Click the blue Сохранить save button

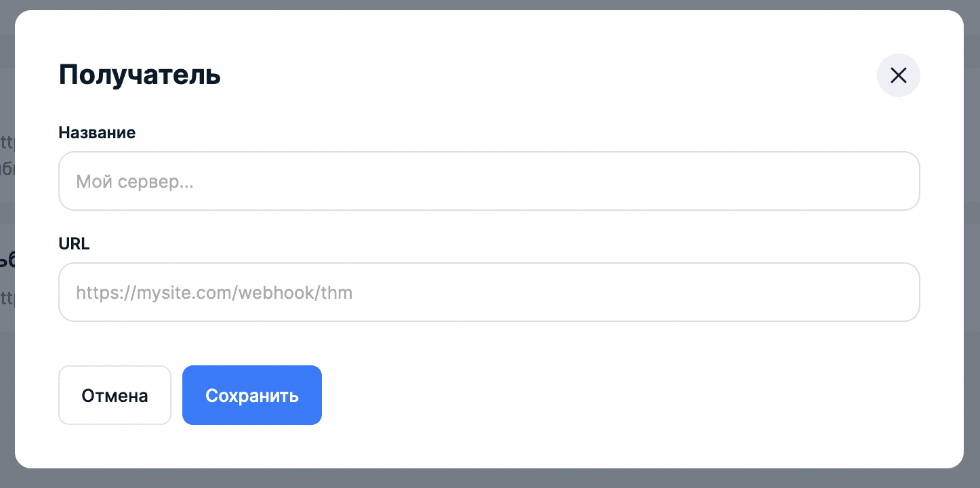coord(251,395)
